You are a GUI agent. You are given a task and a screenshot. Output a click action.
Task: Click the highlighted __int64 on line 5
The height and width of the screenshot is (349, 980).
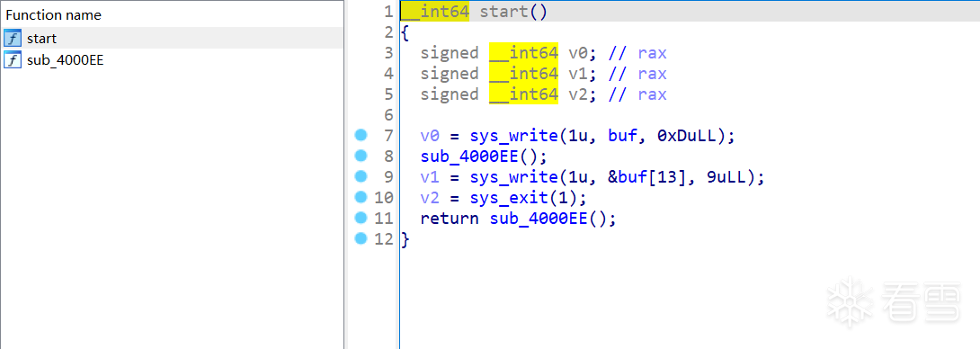pyautogui.click(x=524, y=94)
